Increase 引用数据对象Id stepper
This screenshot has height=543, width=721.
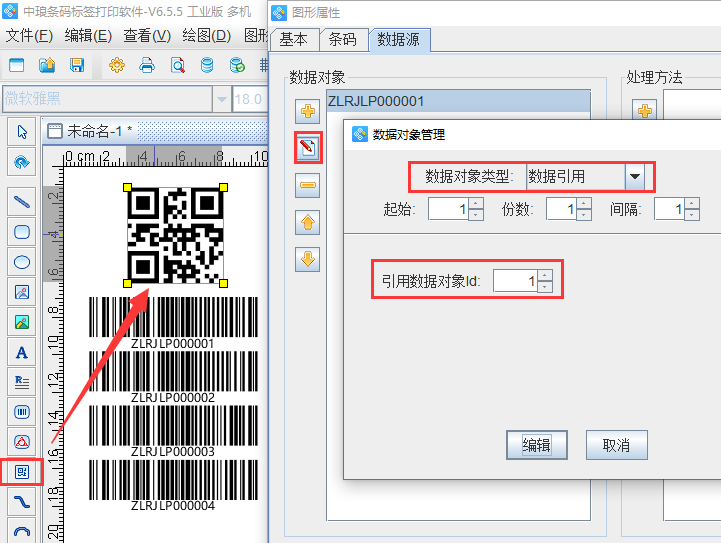pyautogui.click(x=545, y=275)
